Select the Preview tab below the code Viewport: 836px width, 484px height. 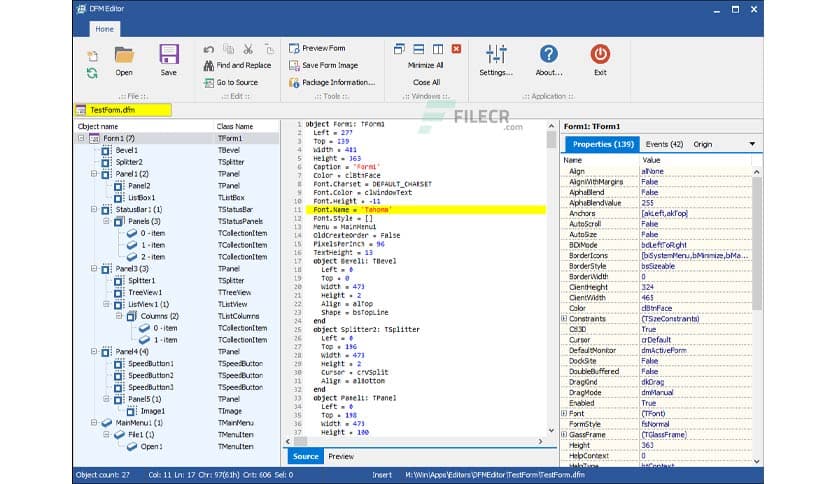coord(341,456)
